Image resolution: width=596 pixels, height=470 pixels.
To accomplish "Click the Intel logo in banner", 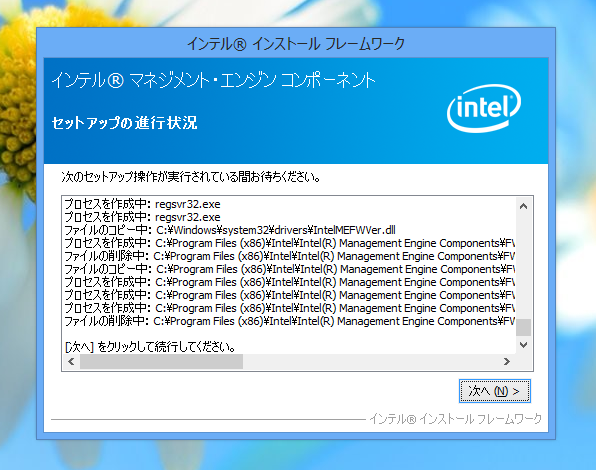I will click(x=483, y=108).
